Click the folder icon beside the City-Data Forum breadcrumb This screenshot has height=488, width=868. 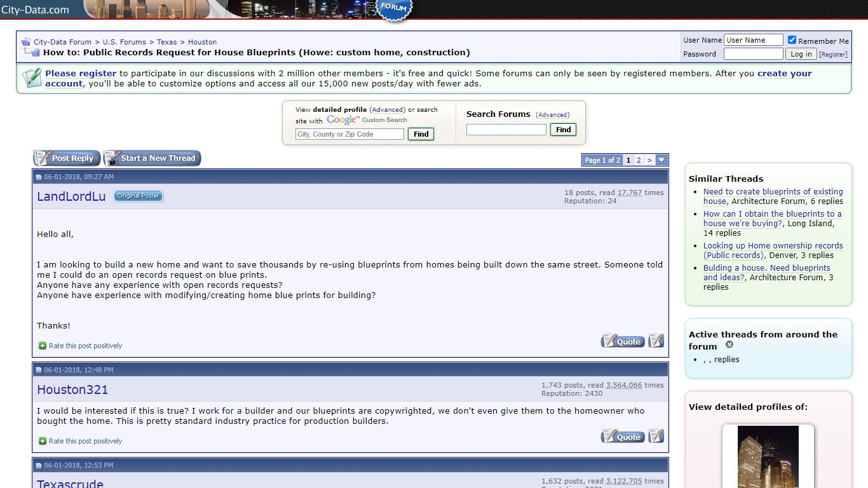pos(26,42)
